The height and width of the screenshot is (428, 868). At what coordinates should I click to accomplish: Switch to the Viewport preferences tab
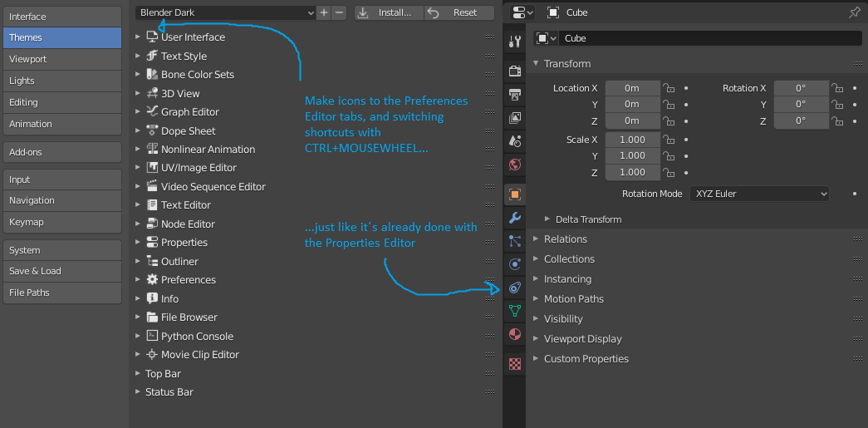click(x=62, y=59)
